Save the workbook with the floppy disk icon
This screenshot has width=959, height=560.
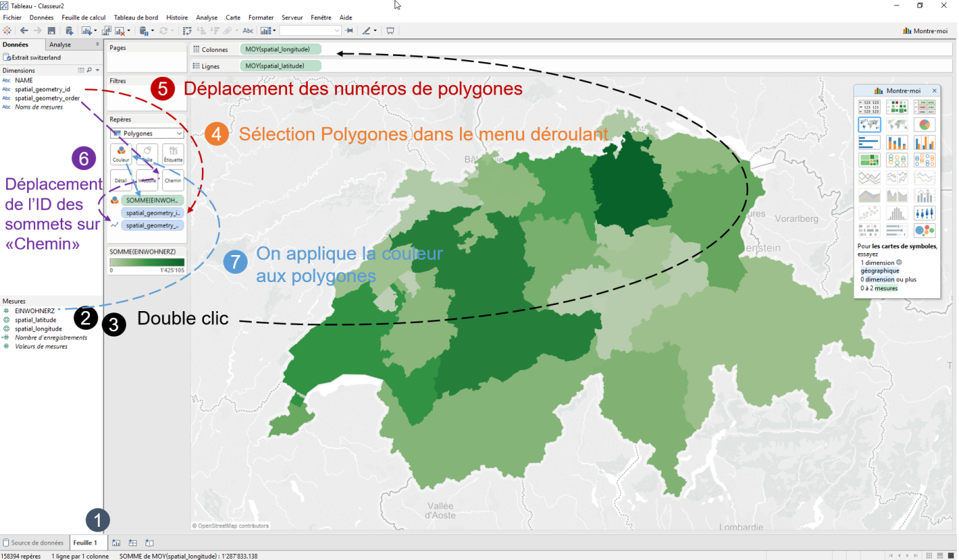(x=51, y=30)
